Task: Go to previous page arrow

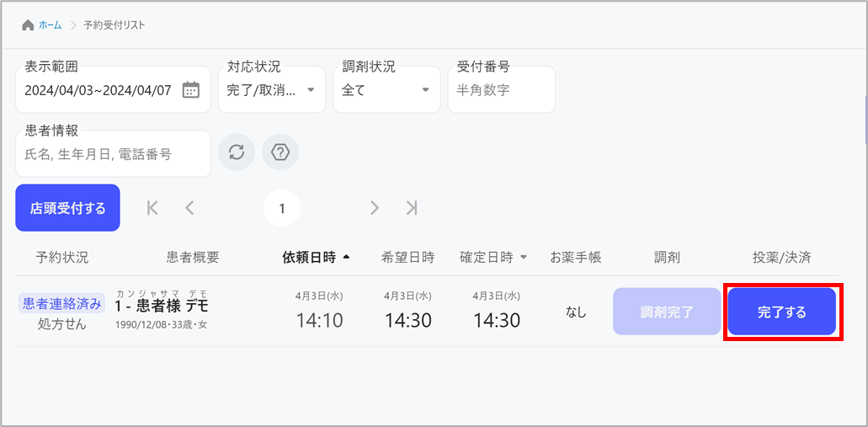Action: (x=189, y=208)
